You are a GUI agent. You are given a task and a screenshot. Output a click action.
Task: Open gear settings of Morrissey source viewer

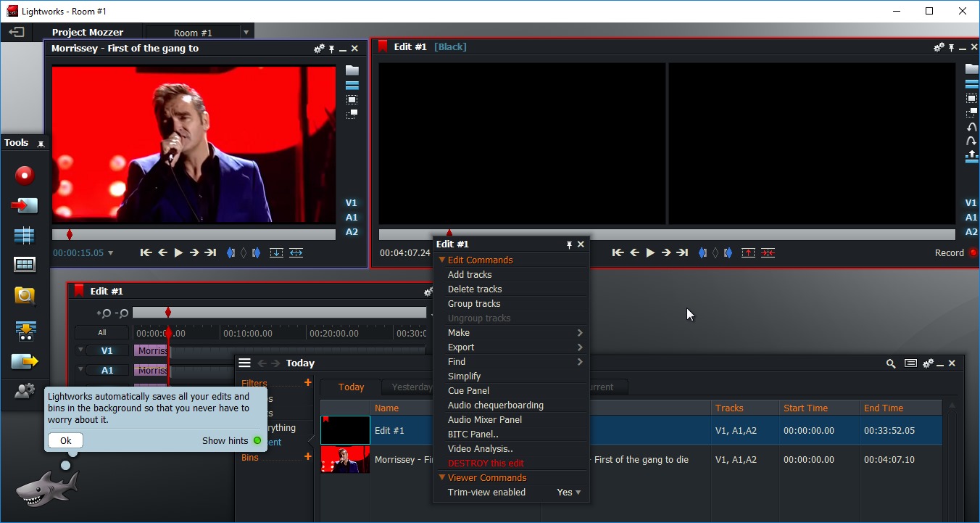point(319,49)
